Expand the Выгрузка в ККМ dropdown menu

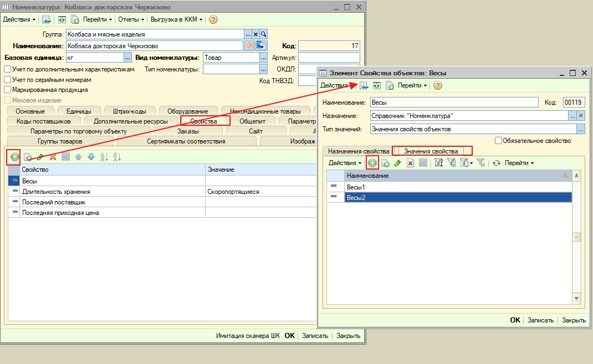[177, 19]
